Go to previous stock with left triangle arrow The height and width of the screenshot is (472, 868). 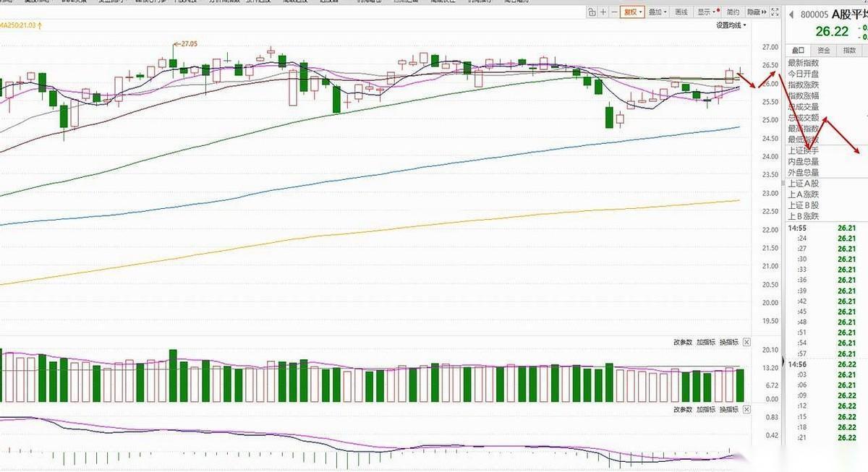792,14
